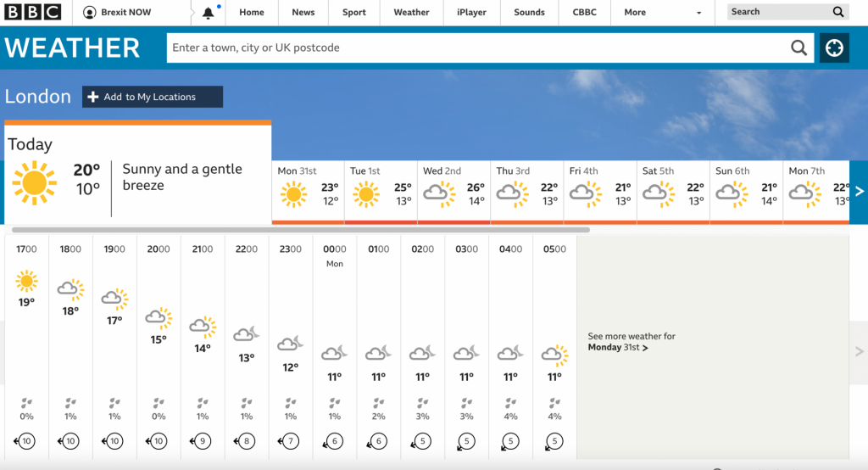Click the 1700 wind speed 10 icon
The width and height of the screenshot is (868, 470).
pos(25,441)
